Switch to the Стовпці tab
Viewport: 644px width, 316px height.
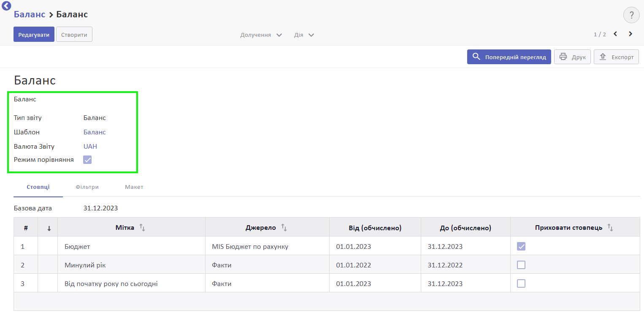(38, 187)
